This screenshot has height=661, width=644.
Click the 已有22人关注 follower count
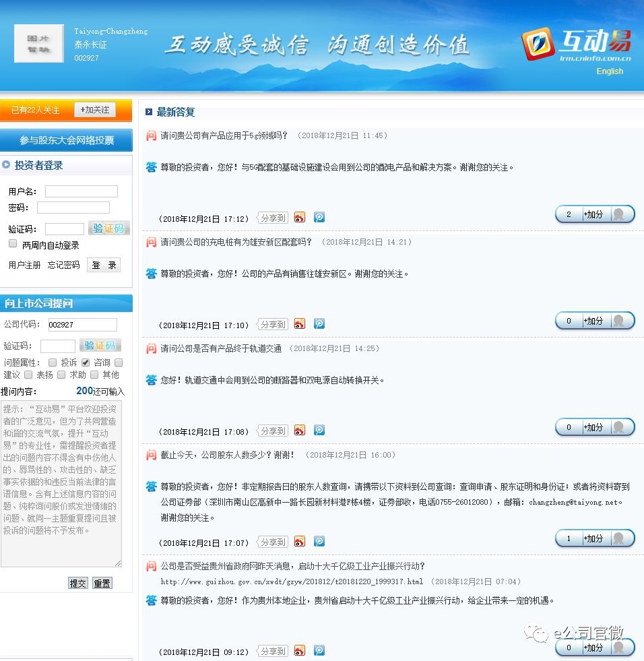point(35,110)
